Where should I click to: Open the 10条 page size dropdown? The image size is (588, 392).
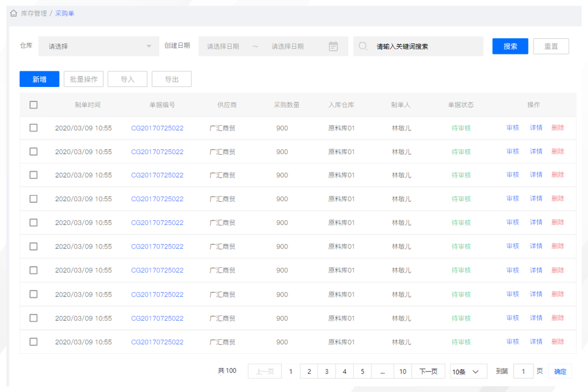[468, 372]
